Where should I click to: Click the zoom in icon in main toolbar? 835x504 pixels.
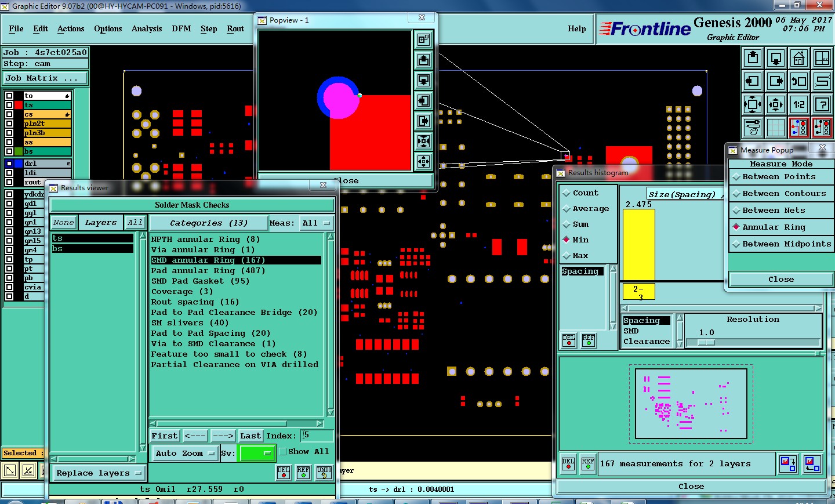(x=753, y=104)
